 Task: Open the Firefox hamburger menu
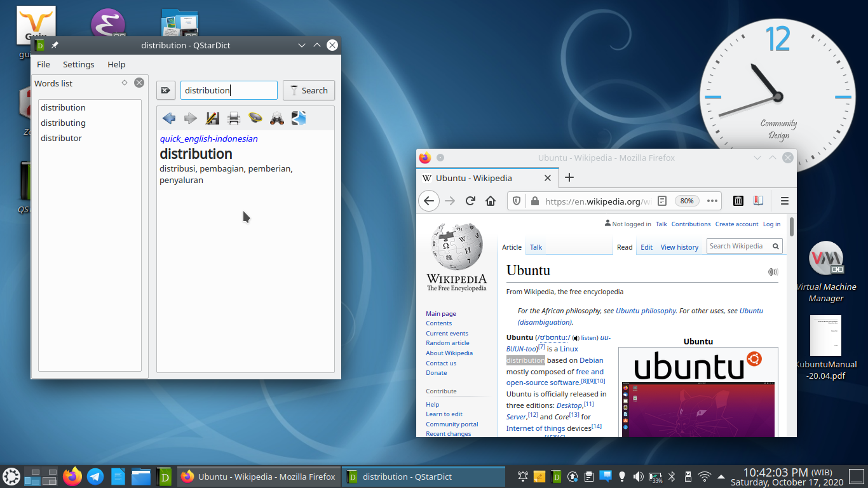tap(785, 201)
